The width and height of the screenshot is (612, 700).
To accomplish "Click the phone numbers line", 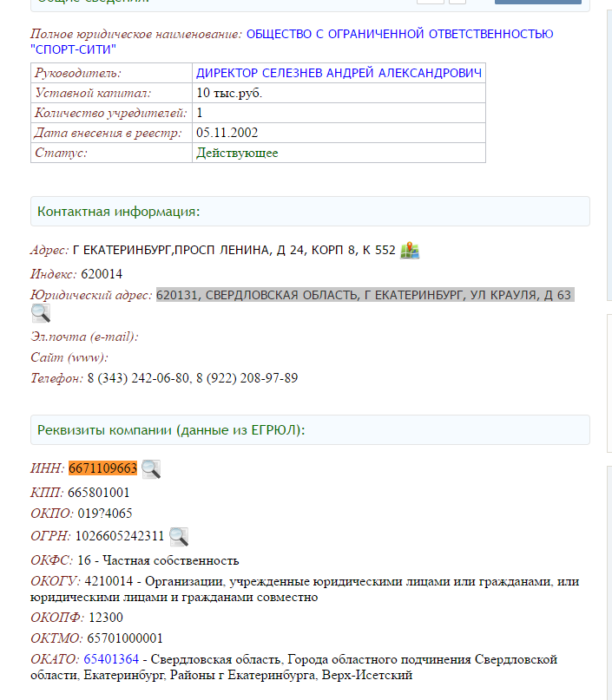I will [x=193, y=378].
